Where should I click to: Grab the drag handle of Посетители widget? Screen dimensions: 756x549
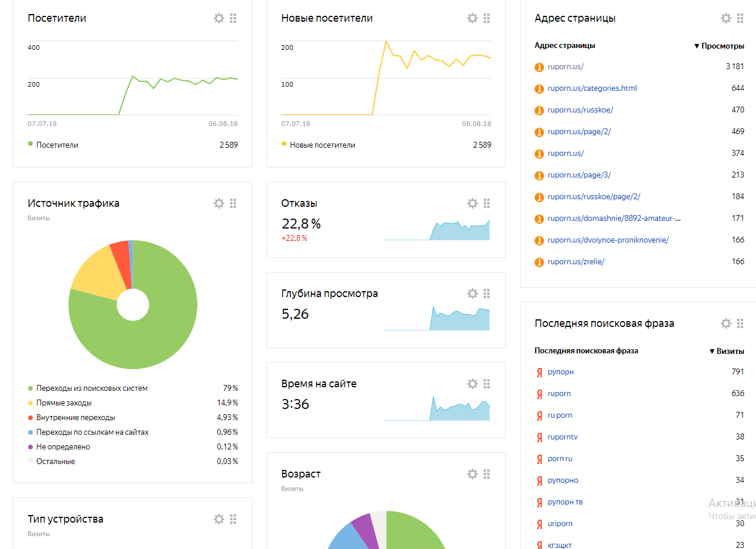(233, 18)
